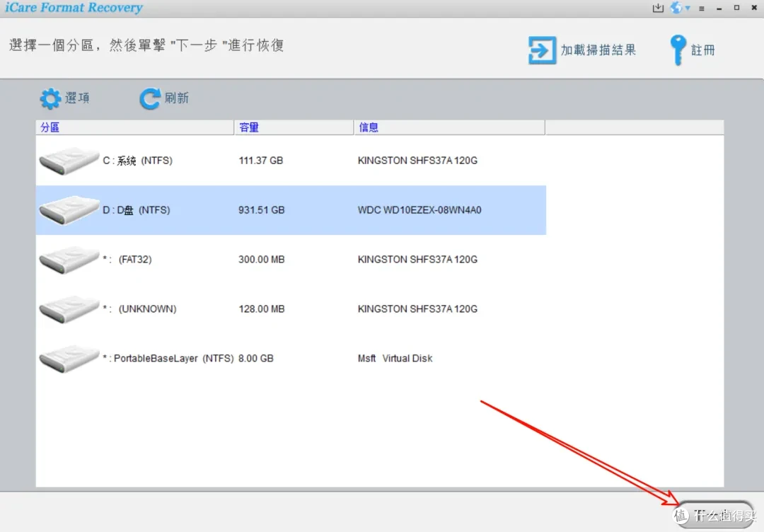Click KINGSTON info in the UNKNOWN row
This screenshot has height=532, width=764.
coord(417,309)
